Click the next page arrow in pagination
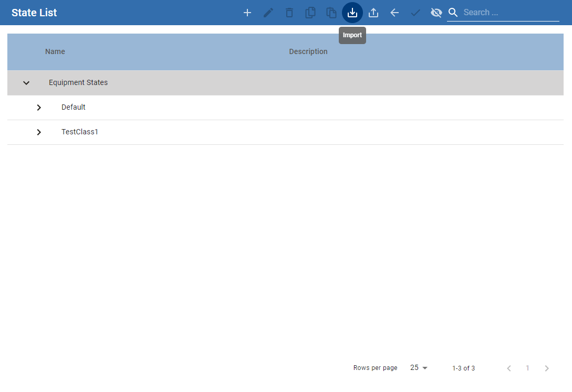 point(547,368)
